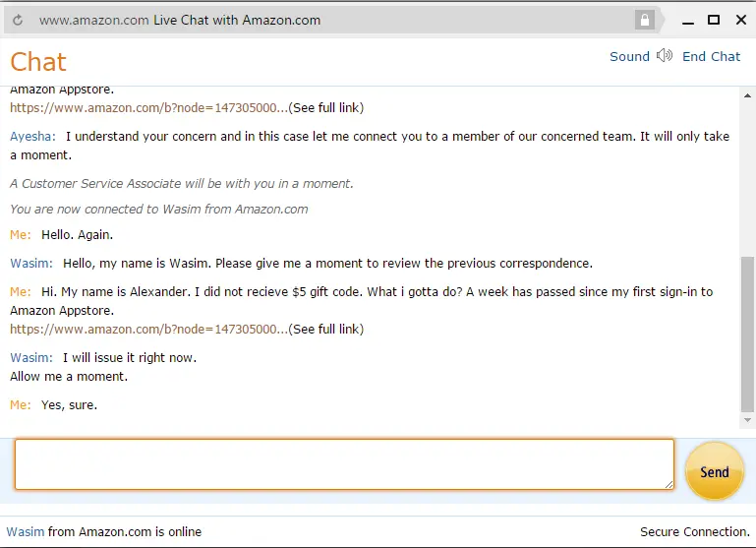The image size is (756, 548).
Task: Open the first Amazon node link
Action: click(x=148, y=107)
